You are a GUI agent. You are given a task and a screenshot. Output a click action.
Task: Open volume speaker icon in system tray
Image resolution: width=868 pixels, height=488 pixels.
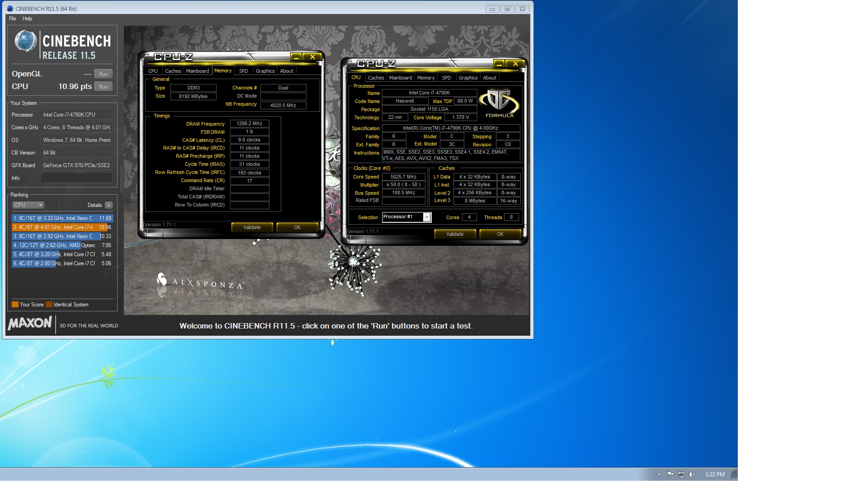tap(692, 474)
